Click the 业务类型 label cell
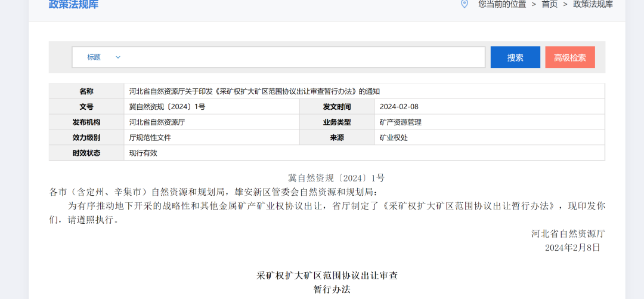This screenshot has height=299, width=644. click(337, 122)
